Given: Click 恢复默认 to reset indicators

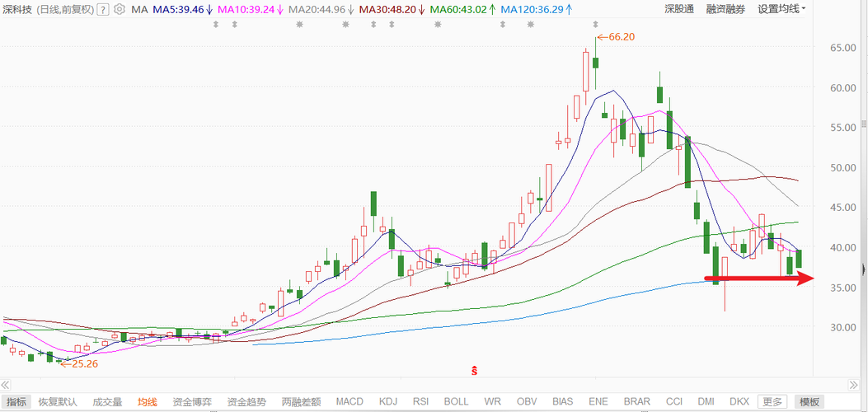Looking at the screenshot, I should pos(59,402).
